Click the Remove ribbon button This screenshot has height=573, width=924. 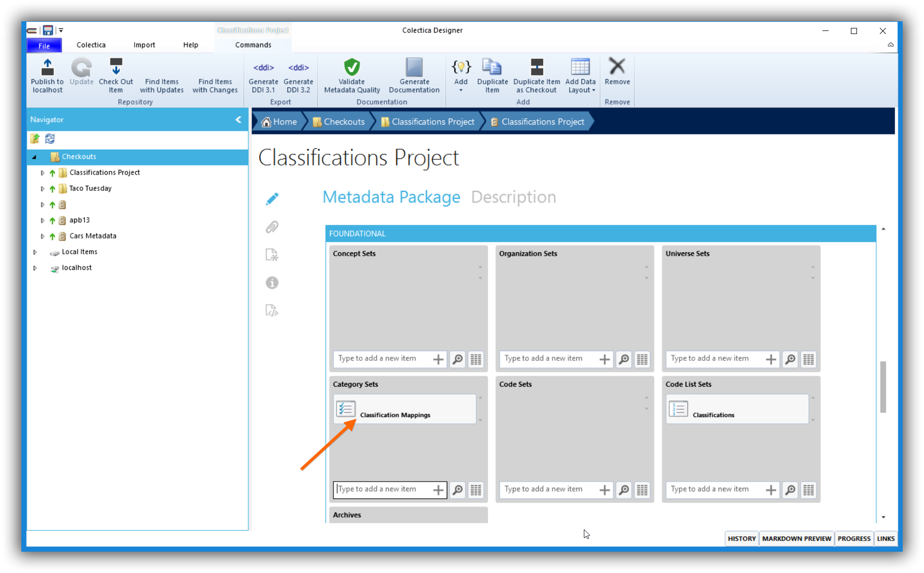[617, 71]
